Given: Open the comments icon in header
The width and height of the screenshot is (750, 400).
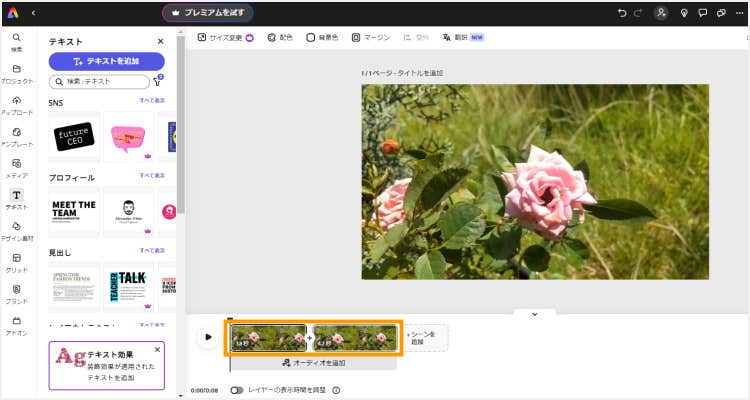Looking at the screenshot, I should click(x=703, y=13).
